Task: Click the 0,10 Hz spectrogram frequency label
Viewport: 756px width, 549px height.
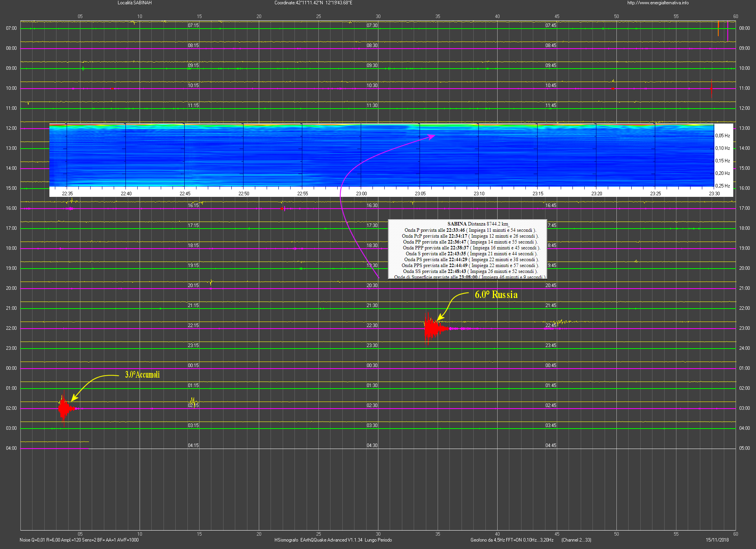Action: click(x=723, y=148)
